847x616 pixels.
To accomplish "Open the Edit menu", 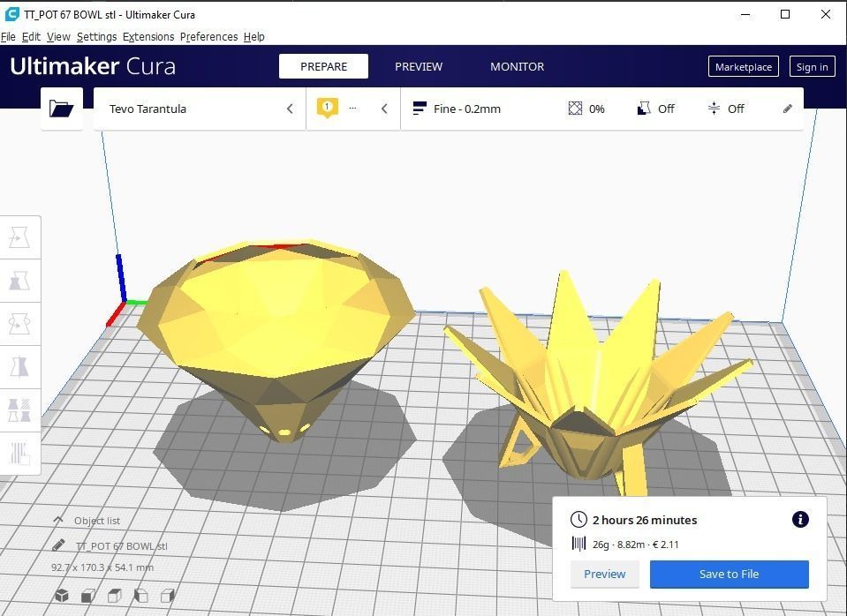I will point(31,37).
